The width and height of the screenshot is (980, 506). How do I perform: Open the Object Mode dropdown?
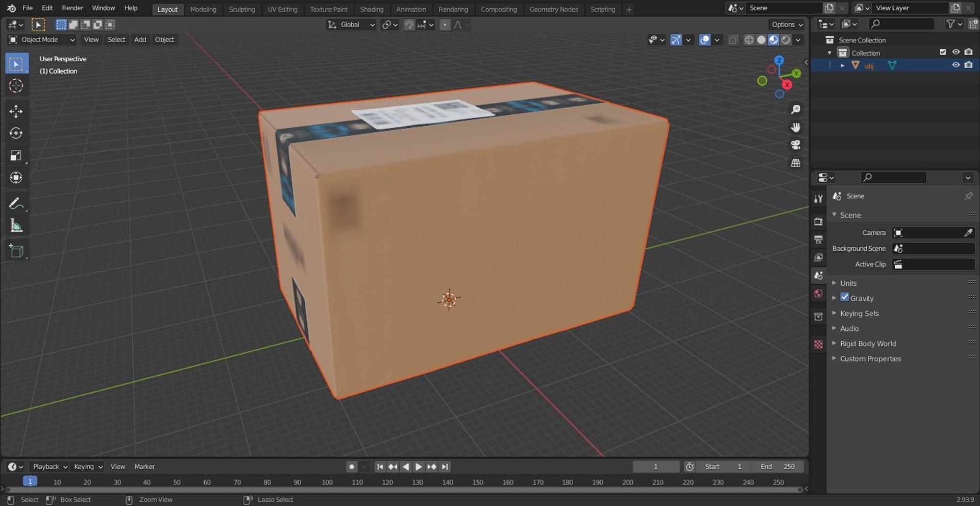point(42,40)
